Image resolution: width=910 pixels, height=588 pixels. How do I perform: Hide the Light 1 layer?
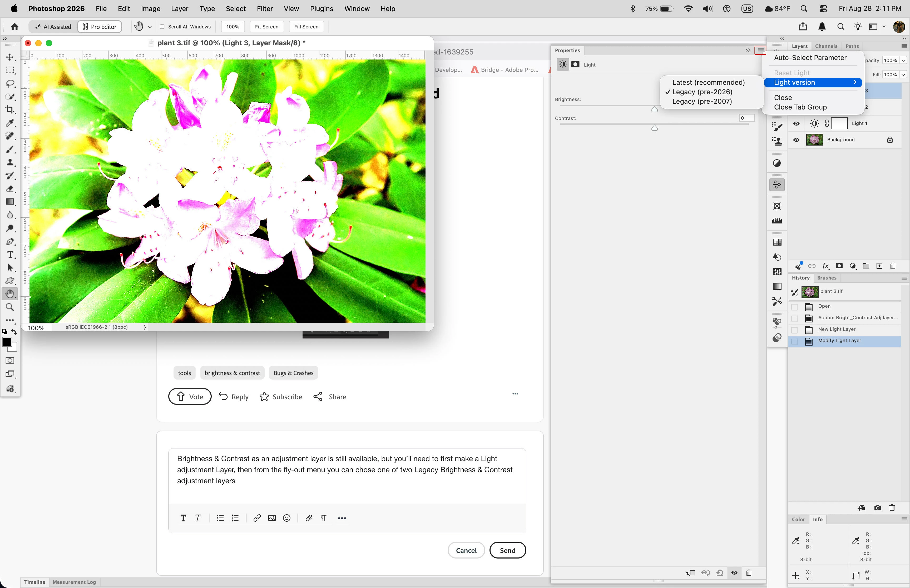(796, 124)
